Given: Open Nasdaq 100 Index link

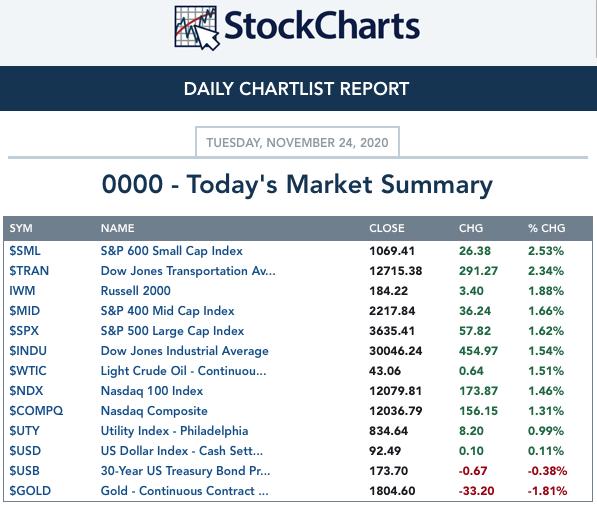Looking at the screenshot, I should click(x=152, y=391).
